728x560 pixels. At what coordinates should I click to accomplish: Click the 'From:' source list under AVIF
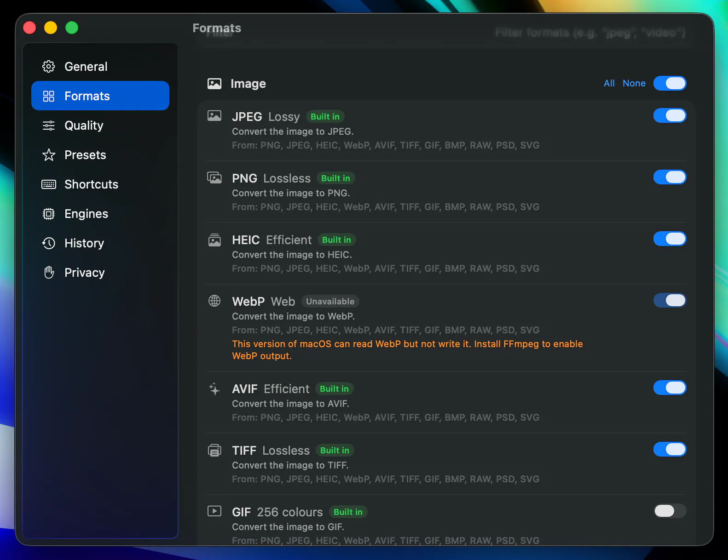[x=386, y=417]
